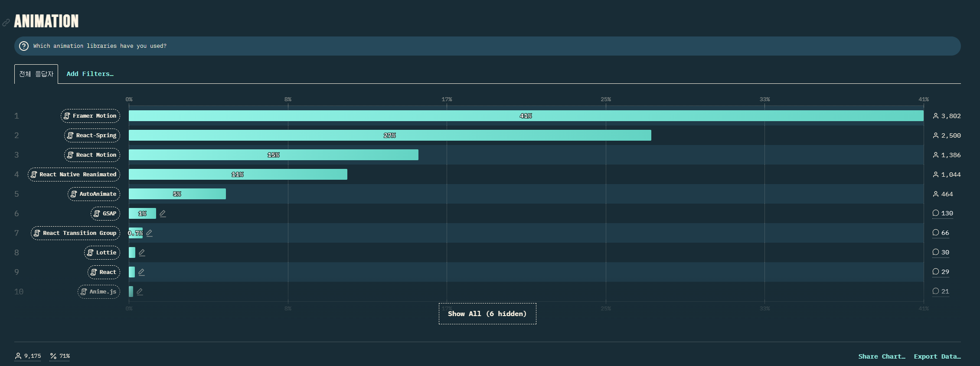The height and width of the screenshot is (366, 980).
Task: Click the 2,500 respondent count
Action: (947, 135)
